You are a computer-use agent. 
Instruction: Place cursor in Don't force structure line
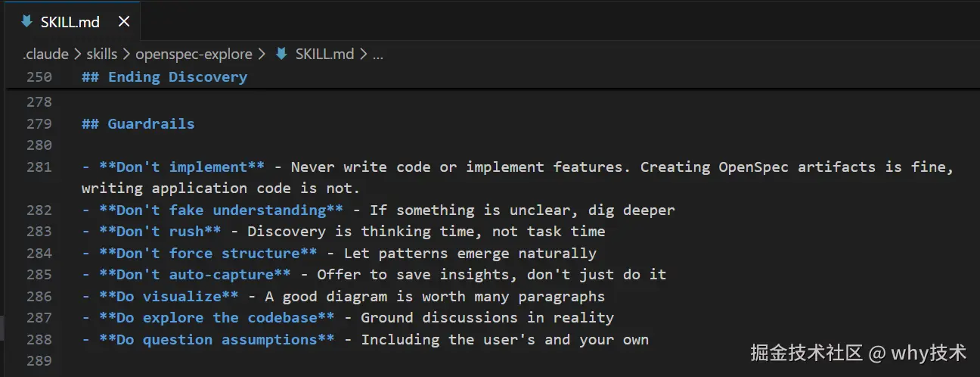[339, 253]
